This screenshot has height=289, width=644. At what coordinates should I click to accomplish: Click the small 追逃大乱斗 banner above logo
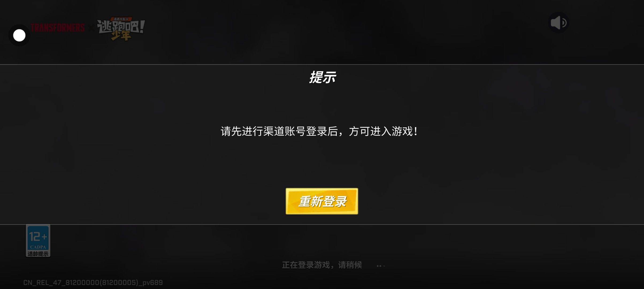pos(121,19)
